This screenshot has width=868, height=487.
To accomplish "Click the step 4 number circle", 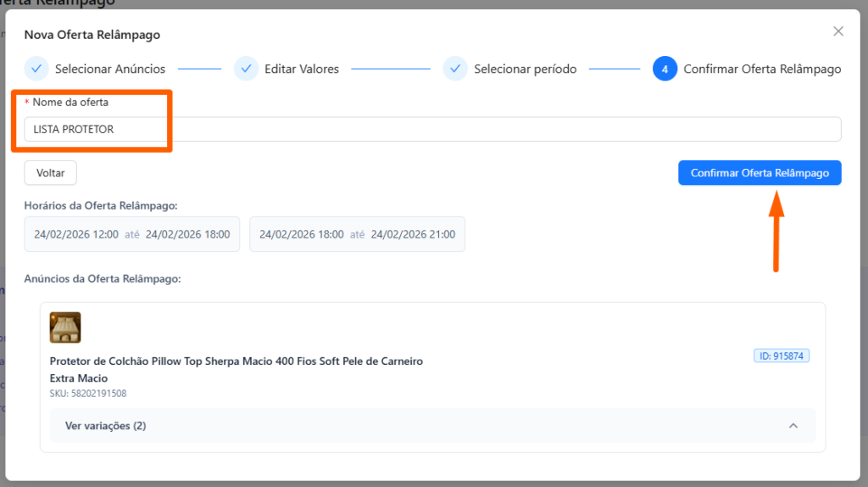I will [665, 69].
